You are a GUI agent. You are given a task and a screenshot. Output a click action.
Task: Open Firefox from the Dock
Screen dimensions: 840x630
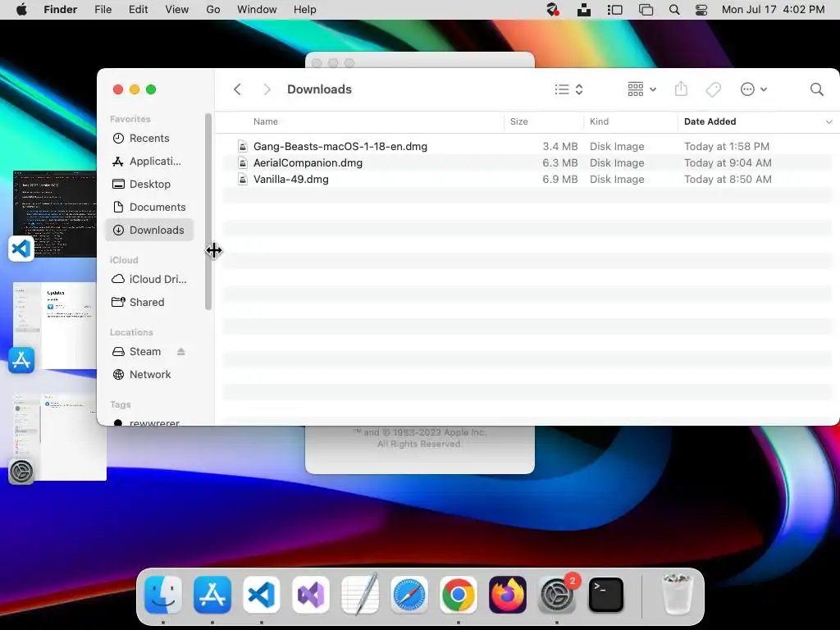pyautogui.click(x=507, y=595)
